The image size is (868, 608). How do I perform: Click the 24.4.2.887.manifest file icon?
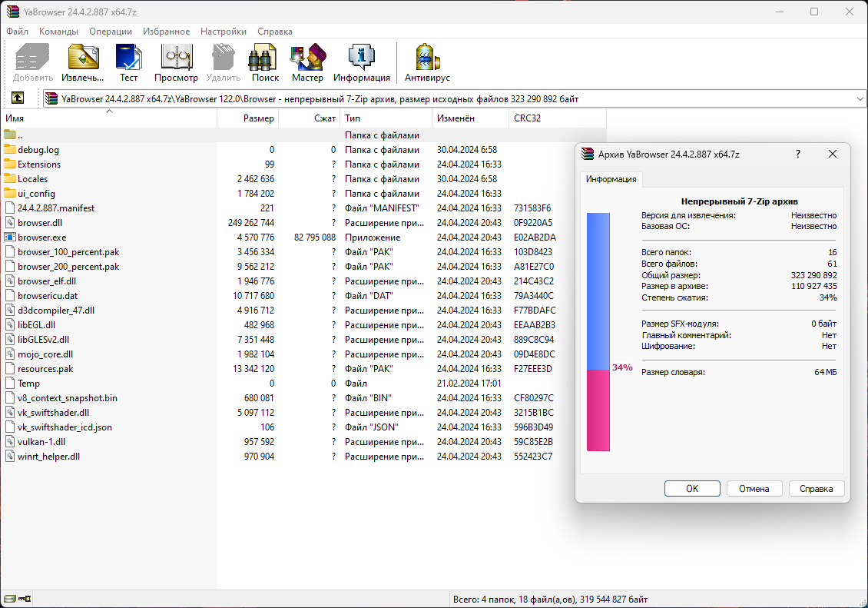9,208
